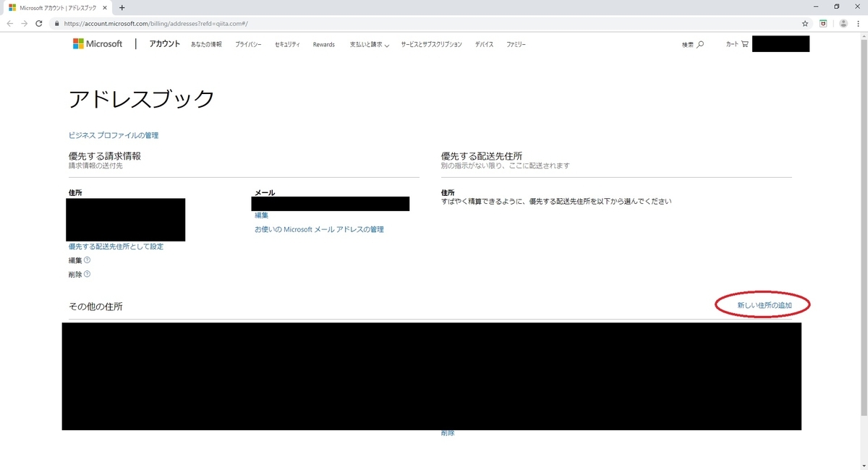This screenshot has height=470, width=868.
Task: Open お使いの Microsoft メール アドレスの管理
Action: pyautogui.click(x=320, y=228)
